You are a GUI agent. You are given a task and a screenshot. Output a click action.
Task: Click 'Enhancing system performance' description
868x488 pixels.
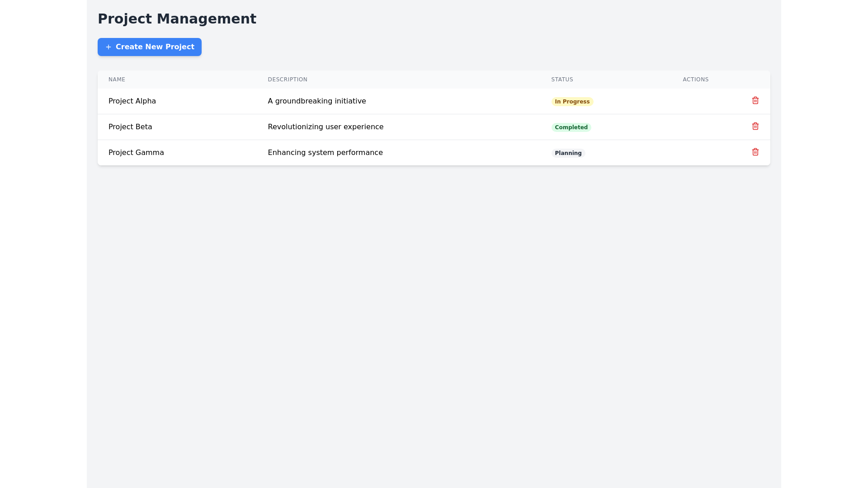point(325,153)
